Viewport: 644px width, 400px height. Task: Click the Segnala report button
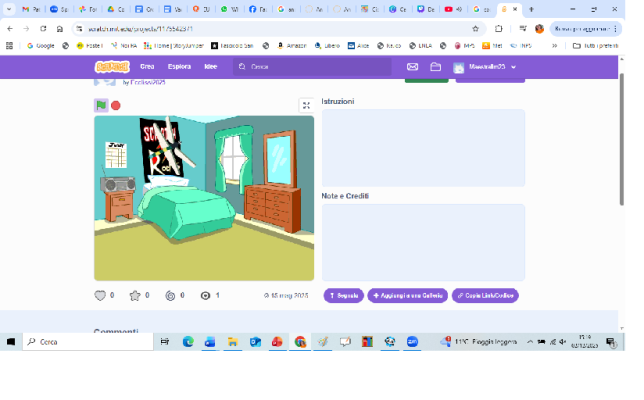coord(343,296)
